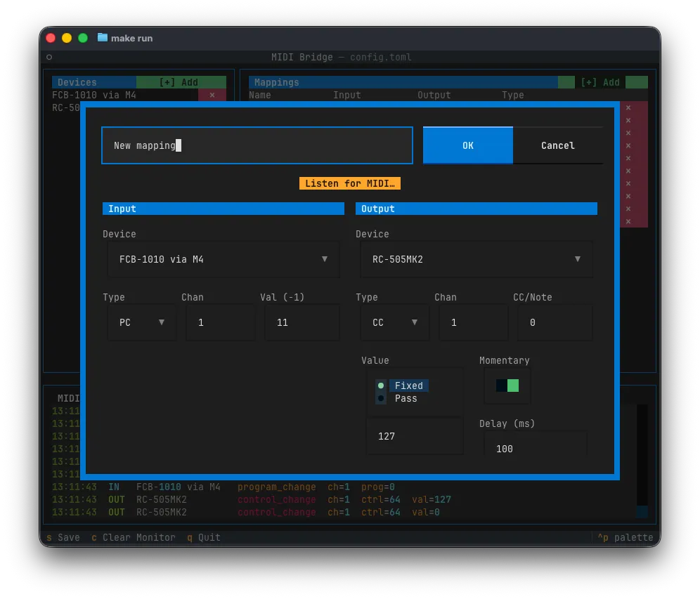Click the Input section header in the dialog

tap(223, 209)
